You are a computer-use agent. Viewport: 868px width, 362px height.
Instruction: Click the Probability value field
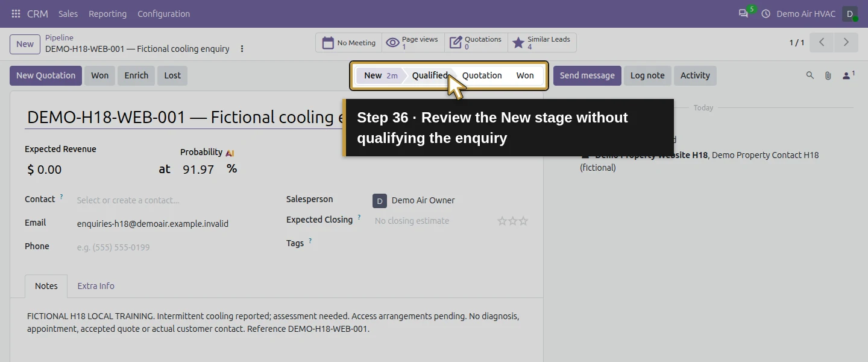point(200,170)
